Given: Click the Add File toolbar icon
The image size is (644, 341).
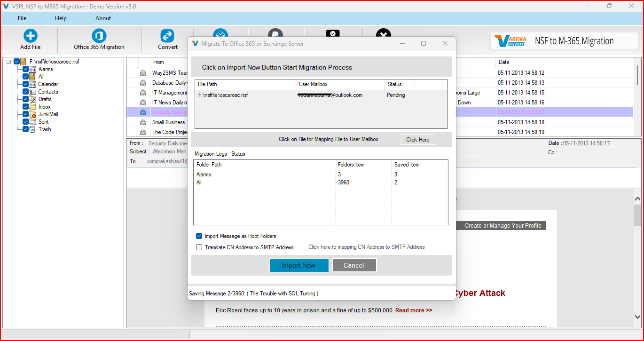Looking at the screenshot, I should pos(31,36).
